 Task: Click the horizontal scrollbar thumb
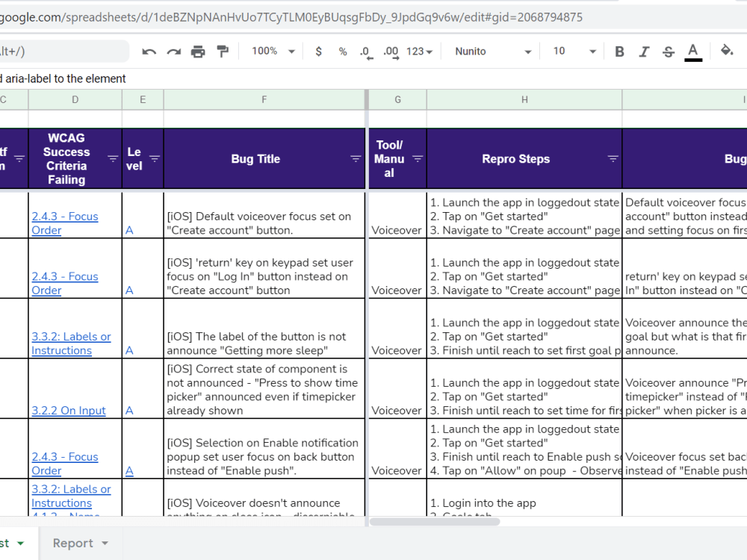coord(435,522)
